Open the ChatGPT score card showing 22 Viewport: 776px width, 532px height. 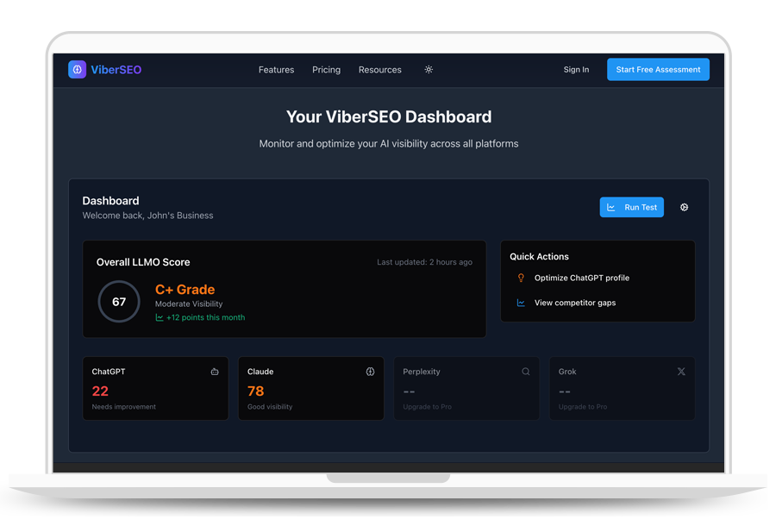(155, 389)
